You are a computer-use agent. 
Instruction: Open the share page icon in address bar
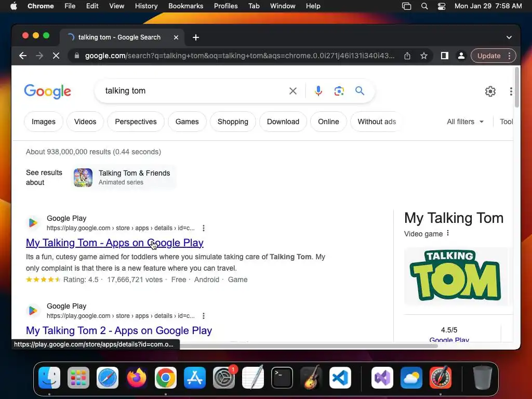pos(407,56)
